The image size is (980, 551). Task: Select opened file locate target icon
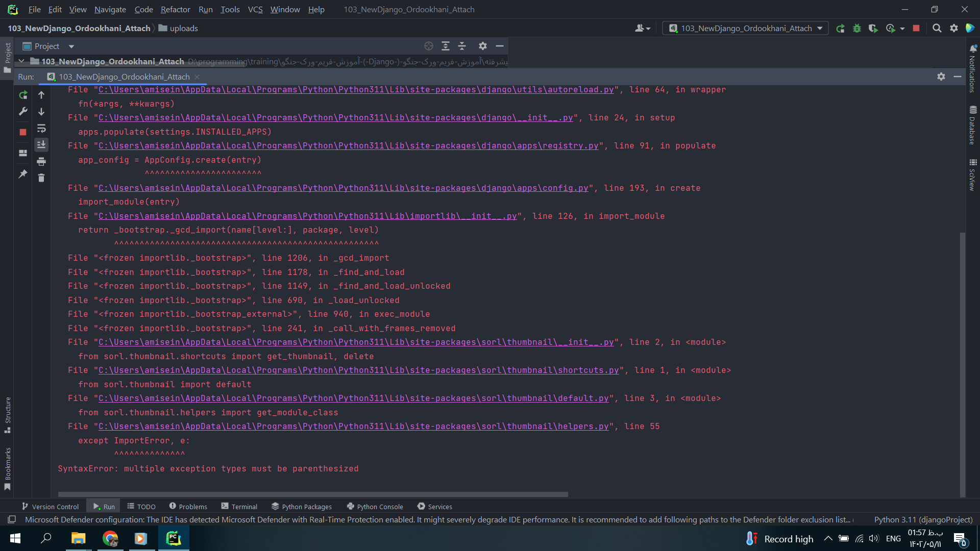tap(429, 46)
